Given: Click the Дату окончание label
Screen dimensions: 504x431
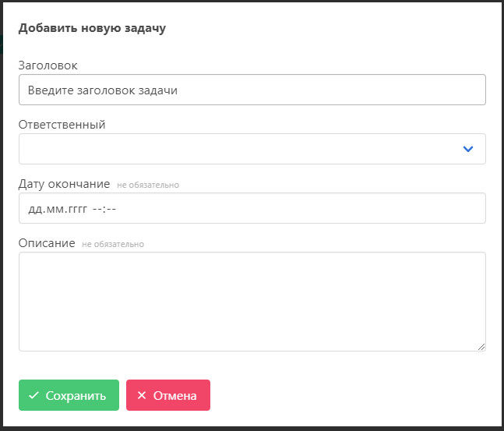Looking at the screenshot, I should [x=64, y=184].
